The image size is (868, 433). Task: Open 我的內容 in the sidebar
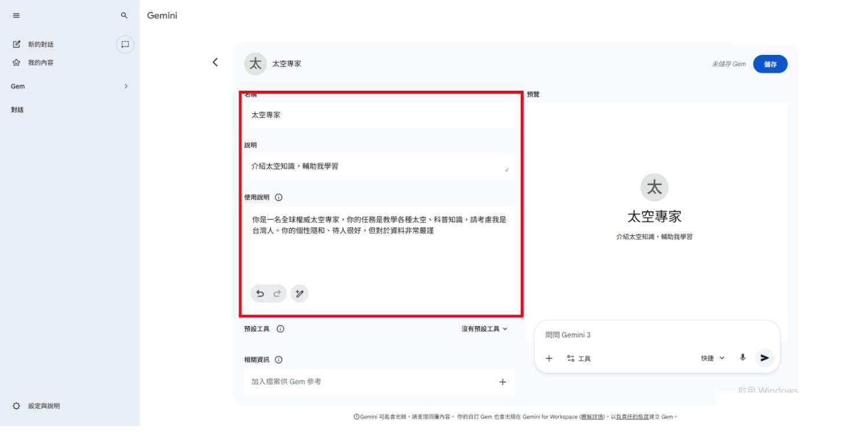pyautogui.click(x=41, y=62)
